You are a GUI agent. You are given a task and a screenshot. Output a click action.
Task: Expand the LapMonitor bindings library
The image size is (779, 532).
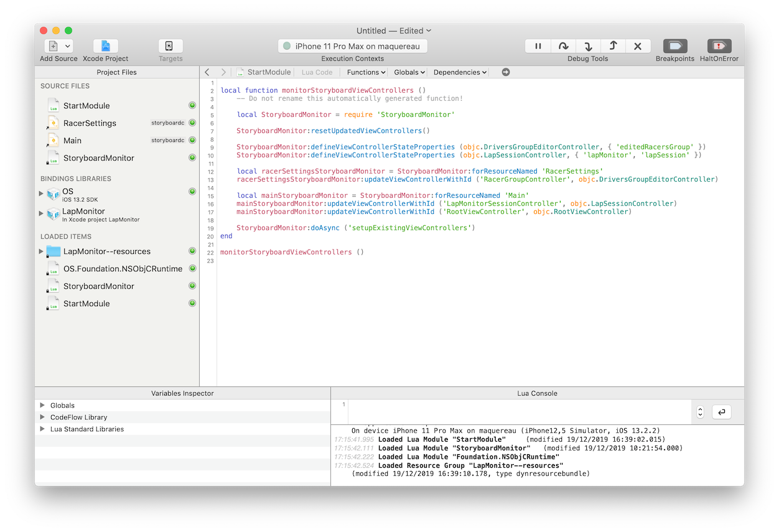click(41, 213)
